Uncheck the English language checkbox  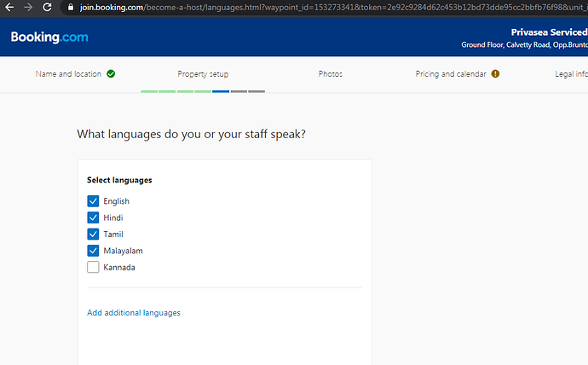tap(93, 201)
